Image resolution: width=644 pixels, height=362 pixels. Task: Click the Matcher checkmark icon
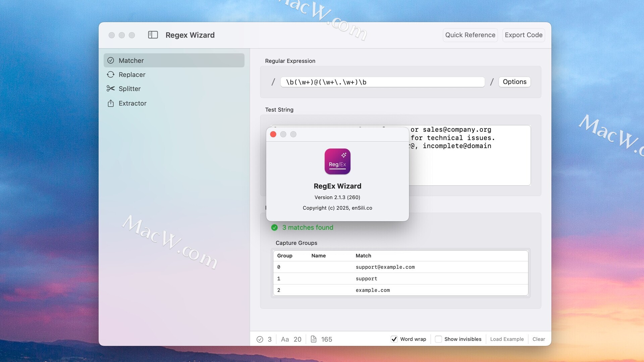[111, 61]
